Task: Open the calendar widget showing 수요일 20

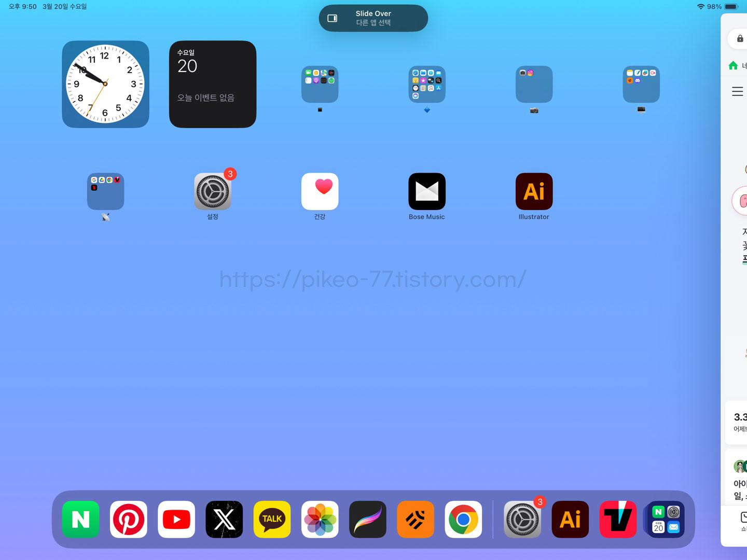Action: click(213, 84)
